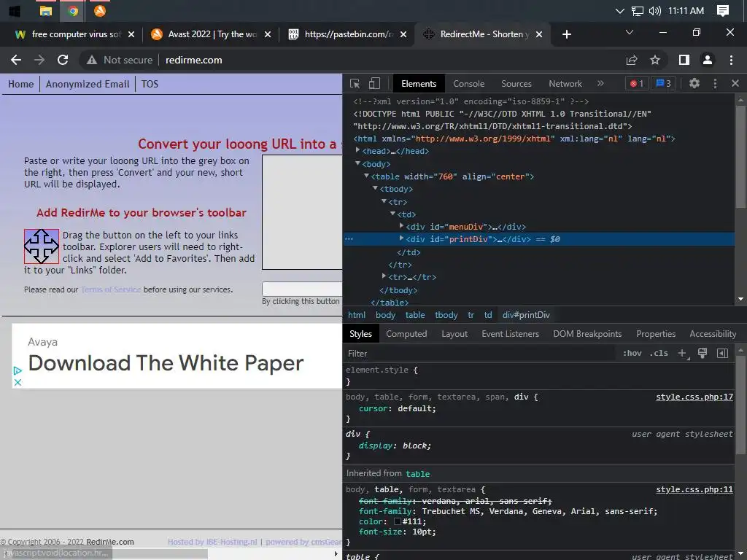The image size is (747, 560).
Task: Open a new browser tab
Action: (x=566, y=34)
